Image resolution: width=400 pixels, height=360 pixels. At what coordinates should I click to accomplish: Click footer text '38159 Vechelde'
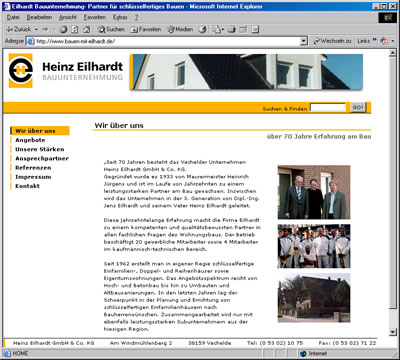(209, 343)
